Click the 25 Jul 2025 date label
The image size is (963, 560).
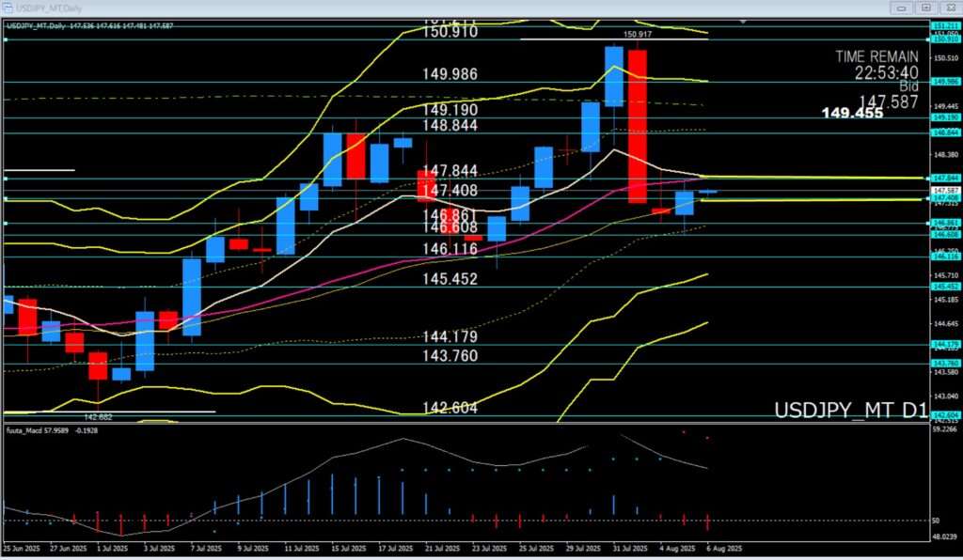click(536, 549)
